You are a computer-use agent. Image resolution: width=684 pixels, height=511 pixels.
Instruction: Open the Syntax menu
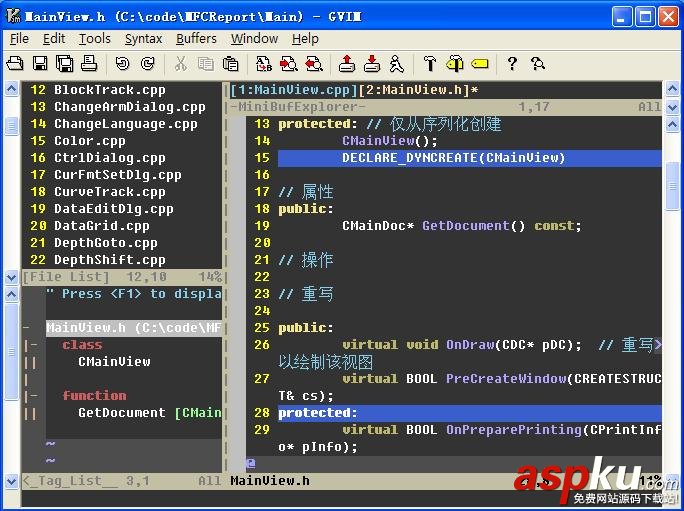144,39
